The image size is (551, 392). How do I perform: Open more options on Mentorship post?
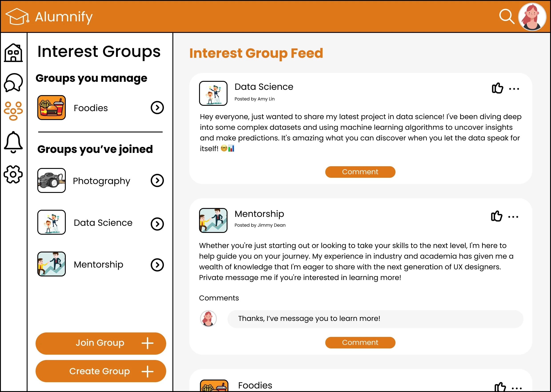(513, 217)
